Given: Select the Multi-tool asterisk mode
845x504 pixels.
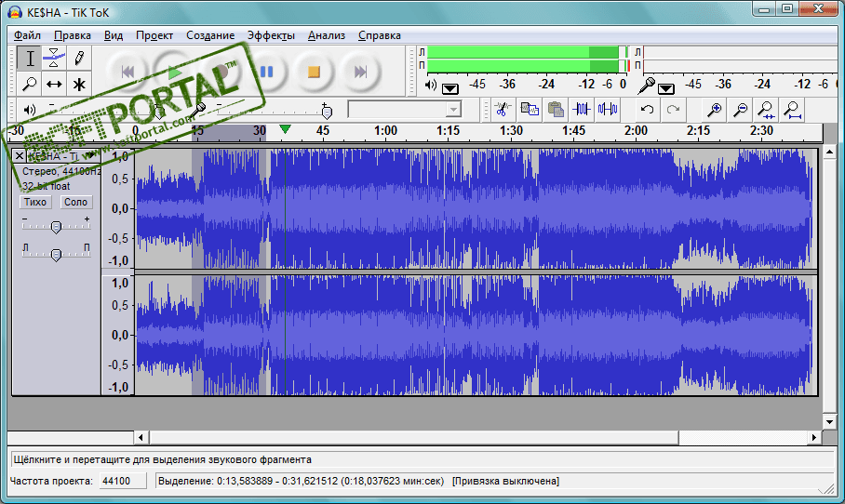Looking at the screenshot, I should pyautogui.click(x=79, y=84).
